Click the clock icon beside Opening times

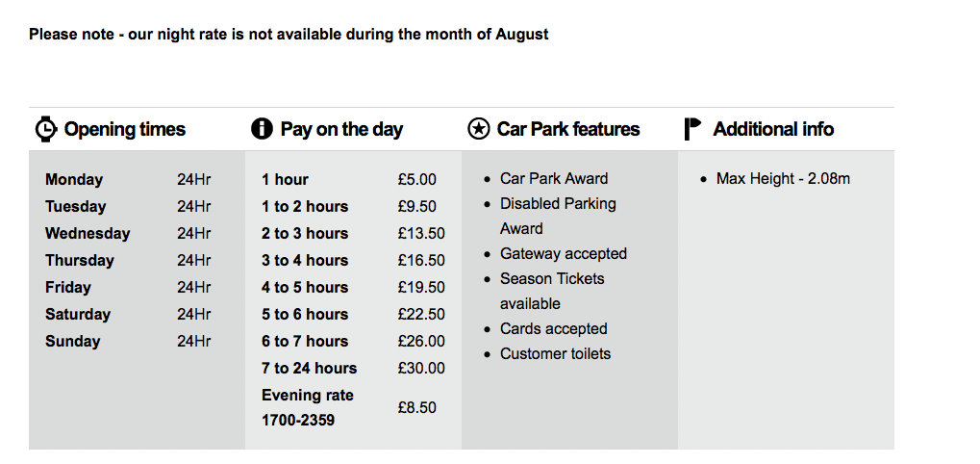46,129
